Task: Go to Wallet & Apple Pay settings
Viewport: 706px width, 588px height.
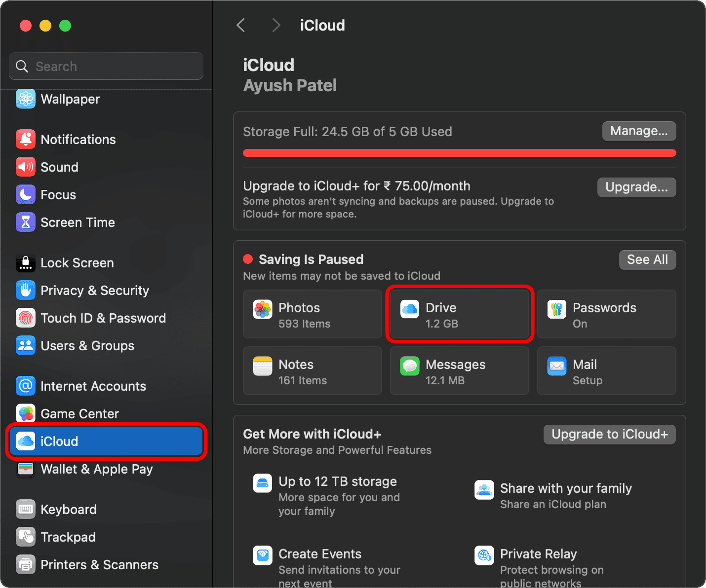Action: tap(96, 469)
